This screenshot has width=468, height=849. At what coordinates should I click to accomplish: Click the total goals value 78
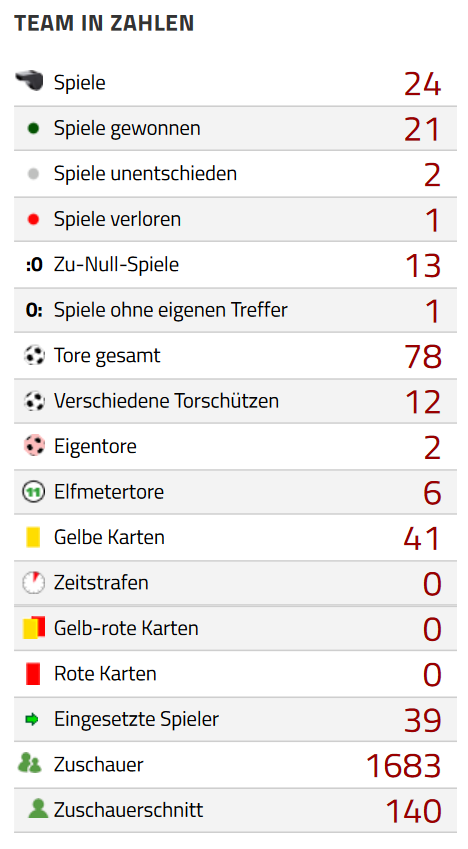point(423,357)
